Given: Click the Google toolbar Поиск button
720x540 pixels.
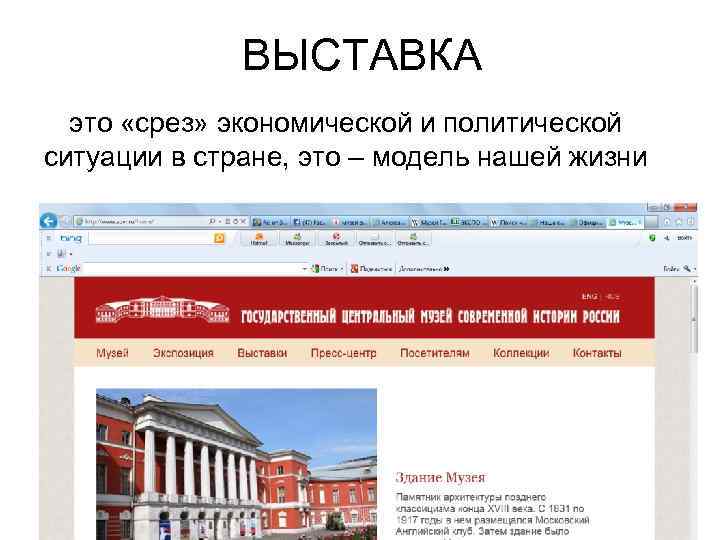Looking at the screenshot, I should tap(326, 269).
